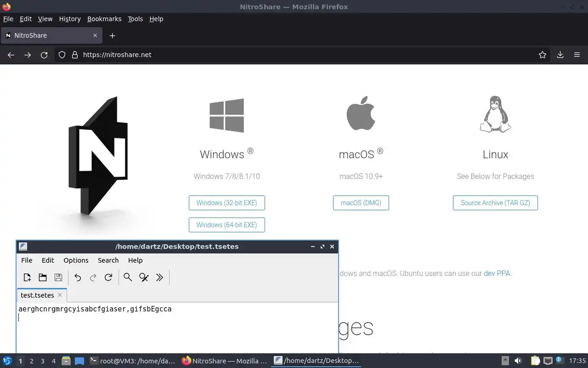Click the replace icon in the editor toolbar

tap(144, 277)
